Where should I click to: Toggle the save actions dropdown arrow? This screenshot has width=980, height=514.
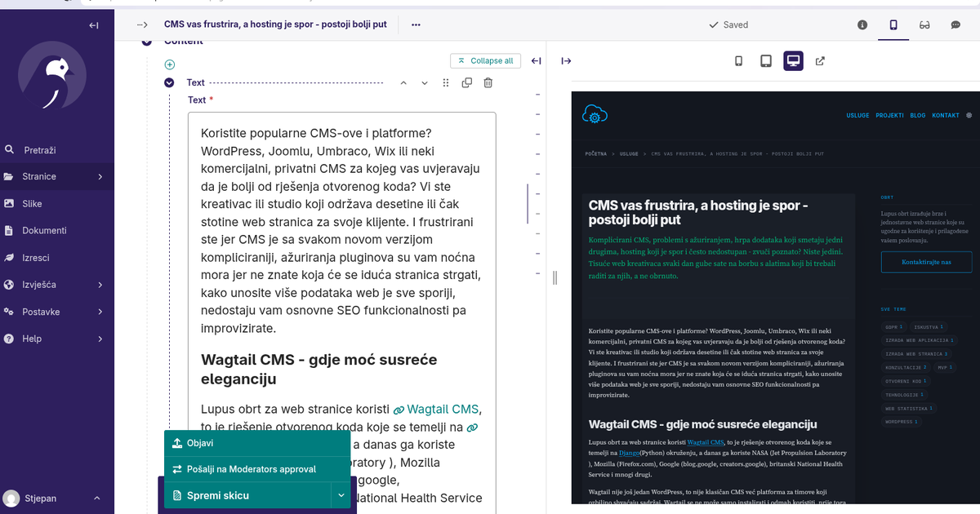(341, 495)
